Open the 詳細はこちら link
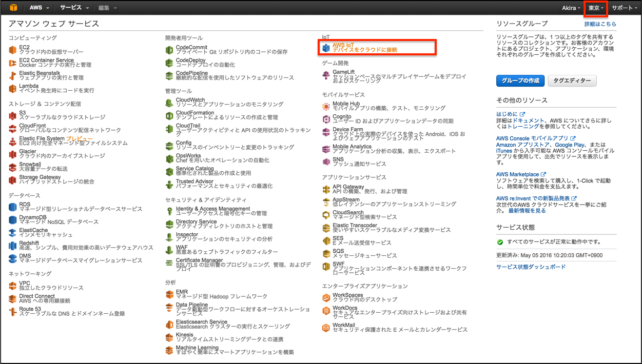The image size is (642, 364). [x=600, y=24]
